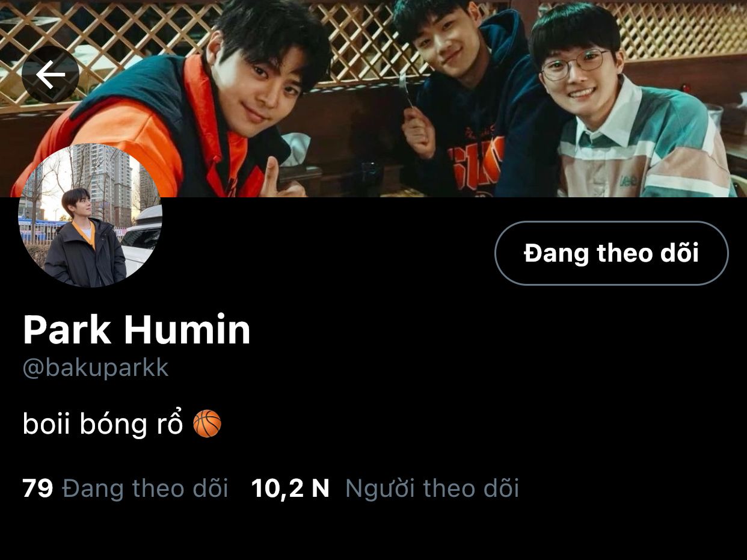Go back using the left arrow icon

(x=51, y=75)
